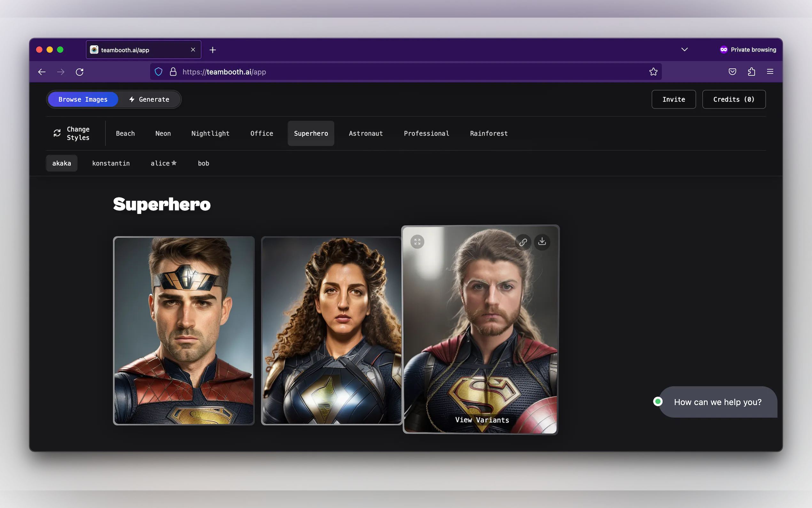Click the Invite button

[673, 99]
